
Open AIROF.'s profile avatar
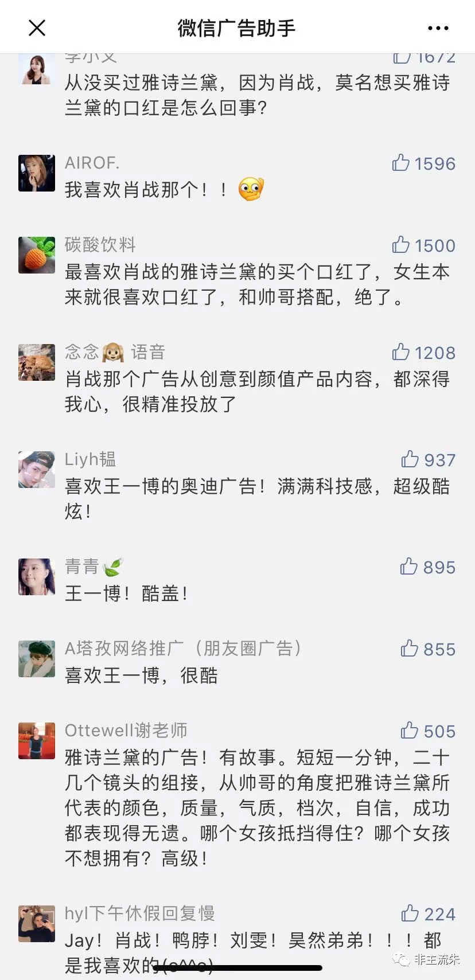(x=37, y=173)
